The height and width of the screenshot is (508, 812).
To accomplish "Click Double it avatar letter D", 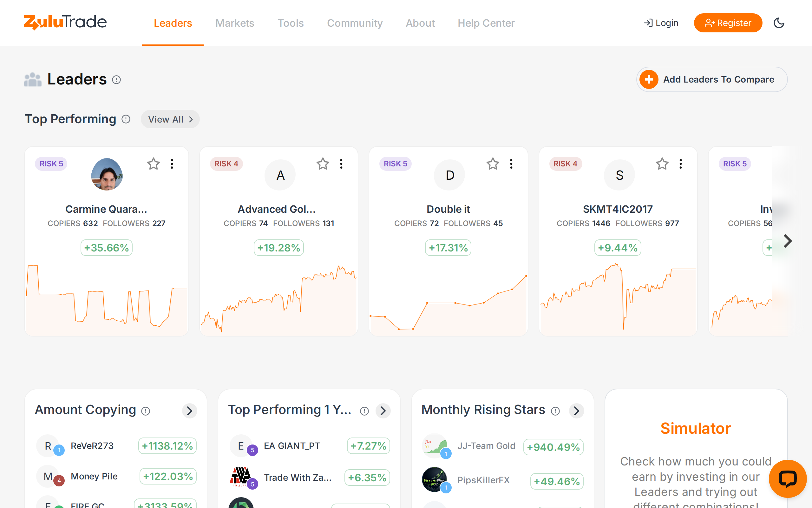I will 450,175.
